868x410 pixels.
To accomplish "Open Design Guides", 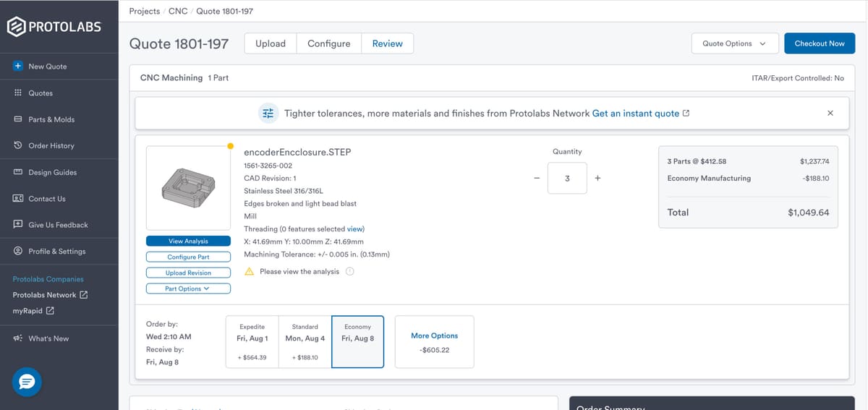I will (x=52, y=172).
